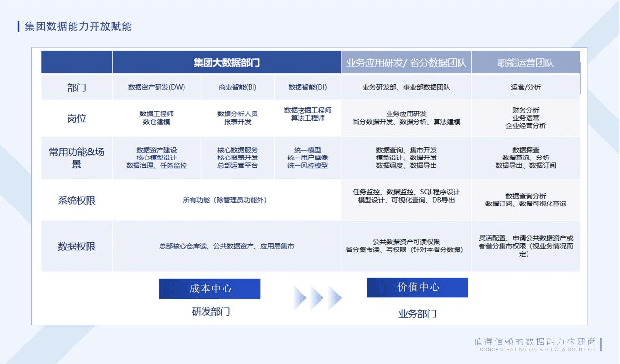Screen dimensions: 620x364
Task: Click the 财务分析 业务运营 企业经营分析 cell
Action: (x=526, y=118)
